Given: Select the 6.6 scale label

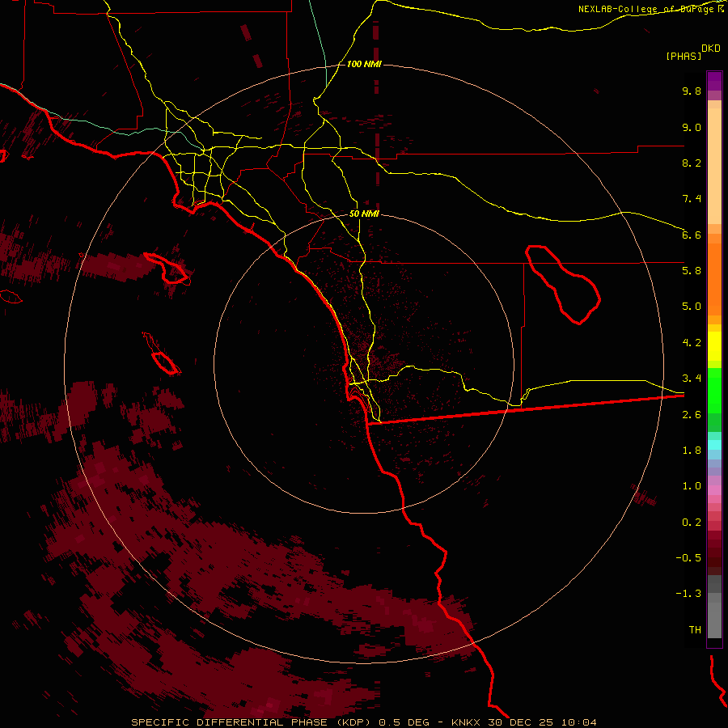Looking at the screenshot, I should [692, 235].
